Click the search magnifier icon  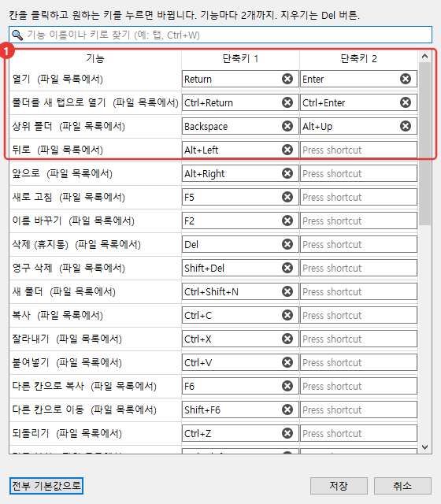pyautogui.click(x=17, y=35)
